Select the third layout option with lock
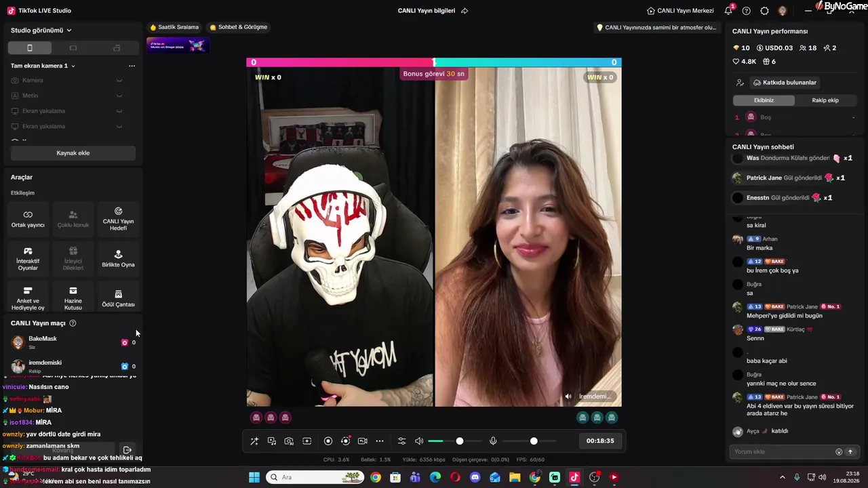Viewport: 868px width, 488px height. pyautogui.click(x=117, y=48)
